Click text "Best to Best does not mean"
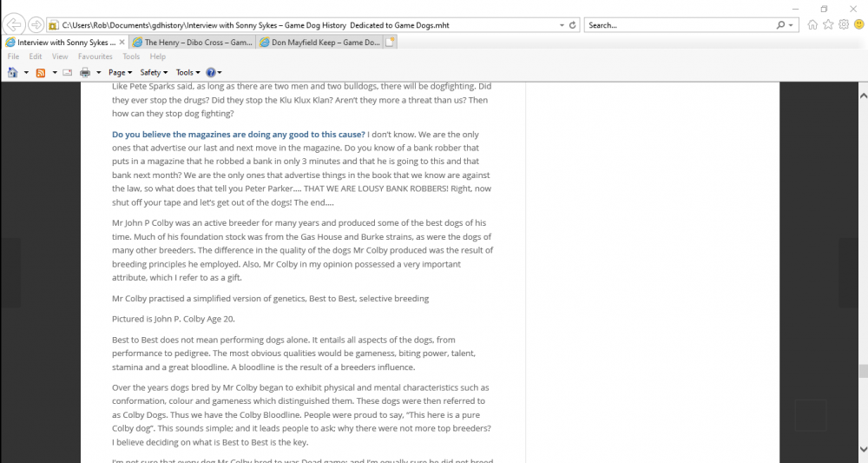This screenshot has height=463, width=868. coord(163,340)
